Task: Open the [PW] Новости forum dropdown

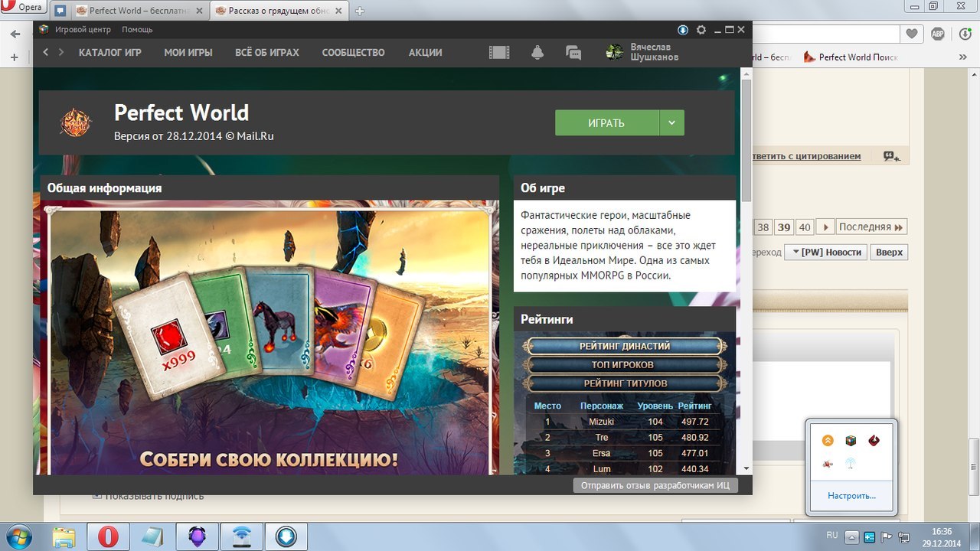Action: click(826, 252)
